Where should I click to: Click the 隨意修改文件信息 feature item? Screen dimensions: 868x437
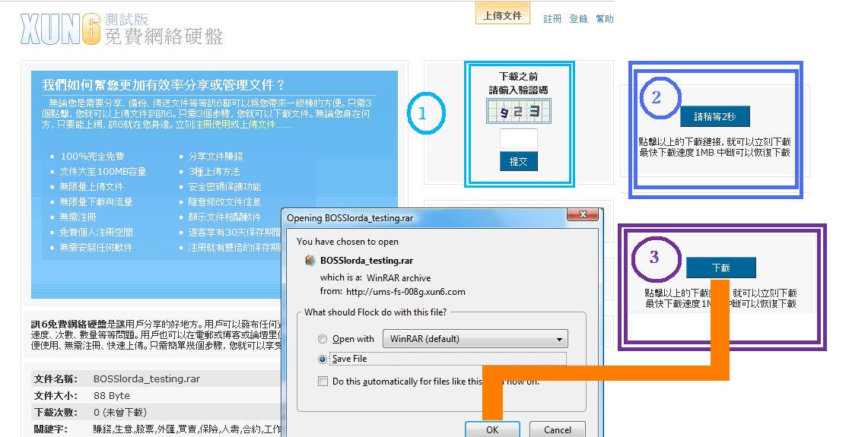[224, 202]
